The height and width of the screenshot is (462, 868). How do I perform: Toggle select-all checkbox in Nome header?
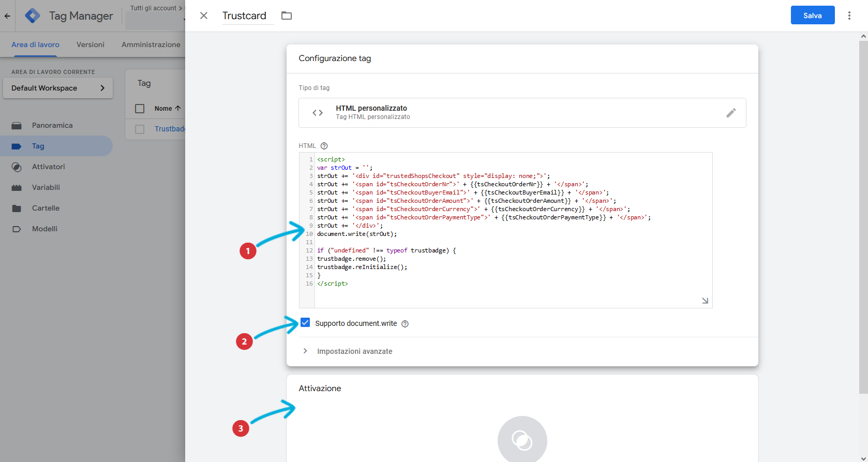[x=140, y=109]
